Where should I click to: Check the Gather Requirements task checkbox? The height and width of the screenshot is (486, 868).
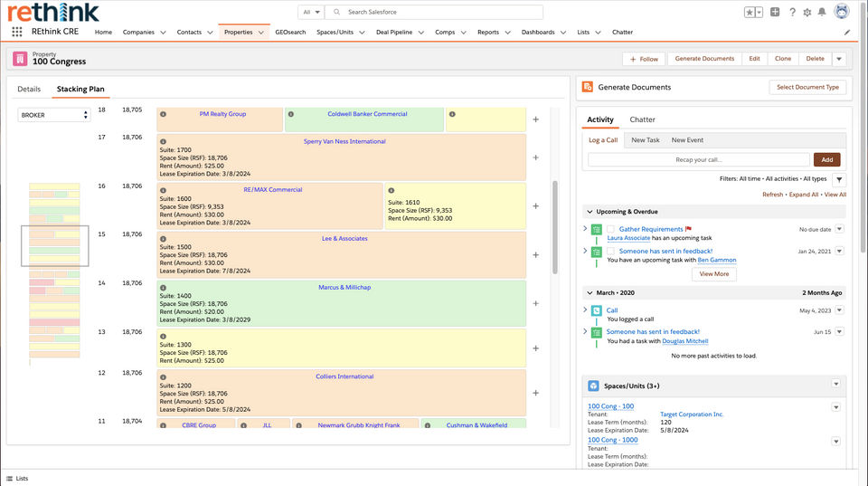point(611,229)
